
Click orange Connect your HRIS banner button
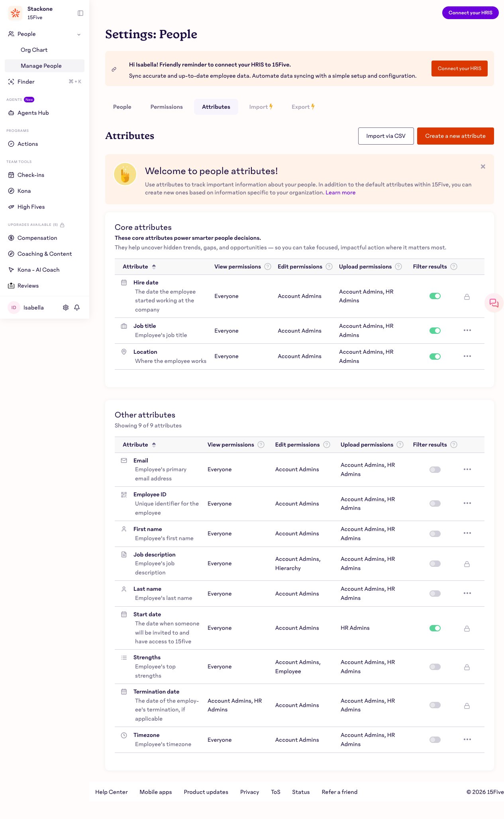(459, 69)
